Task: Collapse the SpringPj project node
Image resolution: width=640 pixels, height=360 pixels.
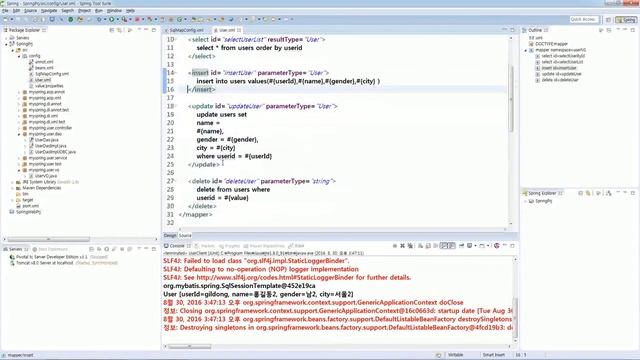Action: 6,44
